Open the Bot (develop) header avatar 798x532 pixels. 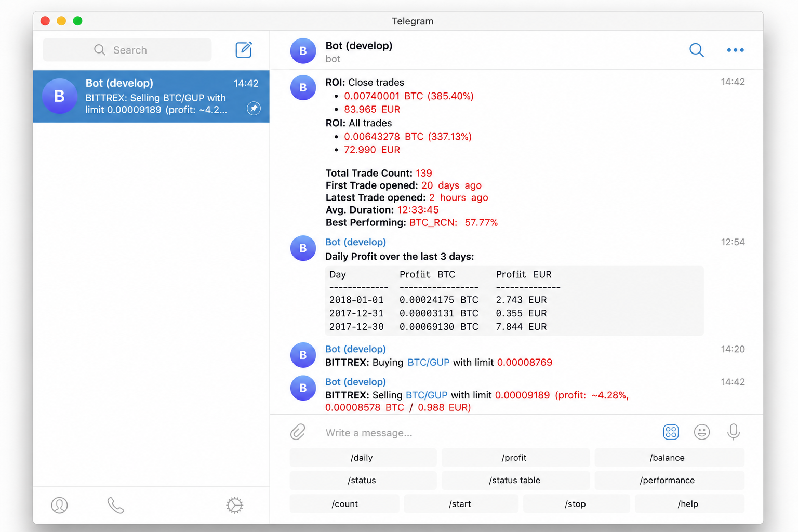click(x=303, y=51)
